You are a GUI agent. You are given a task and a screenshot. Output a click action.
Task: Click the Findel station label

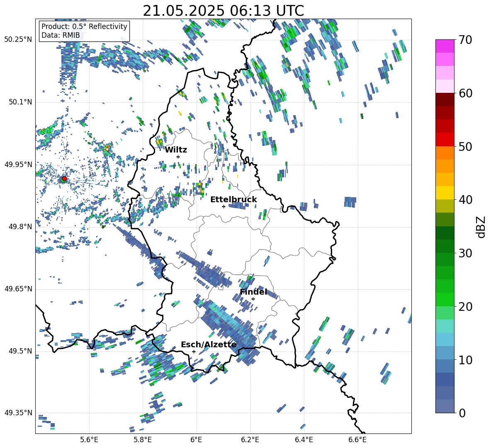coord(253,292)
